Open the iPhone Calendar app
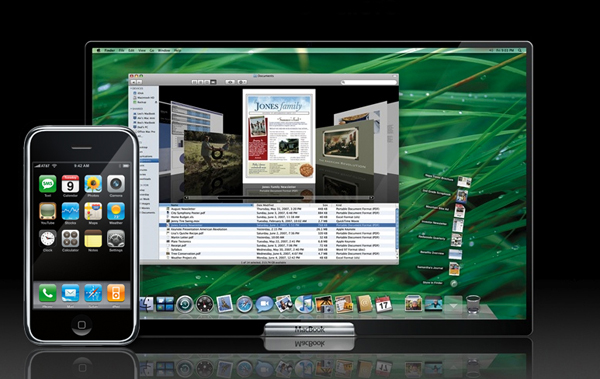Viewport: 600px width, 379px height. pyautogui.click(x=70, y=184)
